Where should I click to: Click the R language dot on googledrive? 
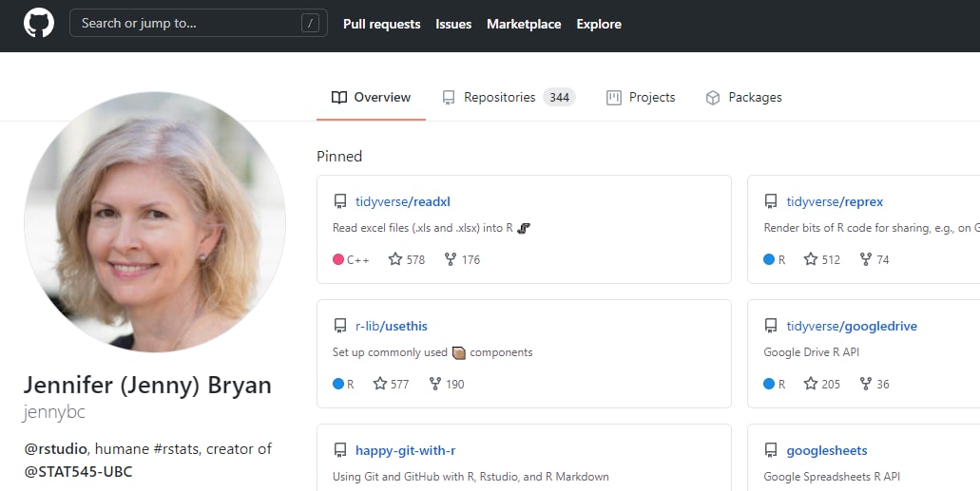769,384
